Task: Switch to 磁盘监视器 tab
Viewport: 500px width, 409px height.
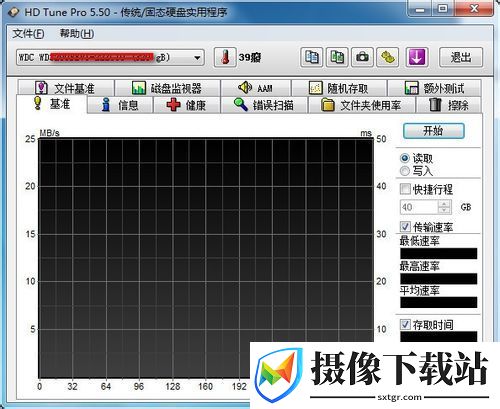Action: [x=167, y=88]
